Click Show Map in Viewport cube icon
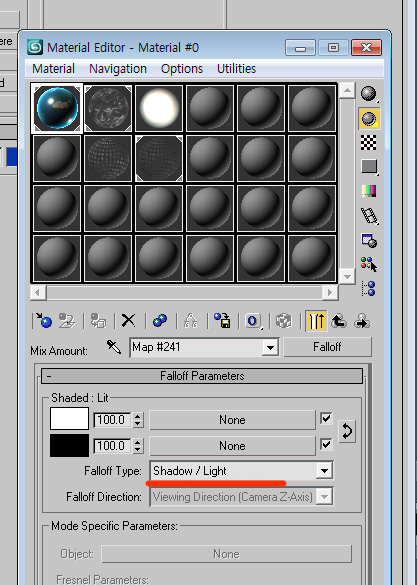 (284, 321)
